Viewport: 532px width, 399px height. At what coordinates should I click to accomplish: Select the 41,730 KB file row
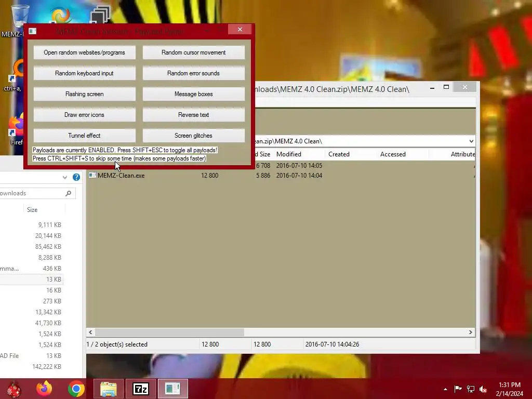(31, 323)
